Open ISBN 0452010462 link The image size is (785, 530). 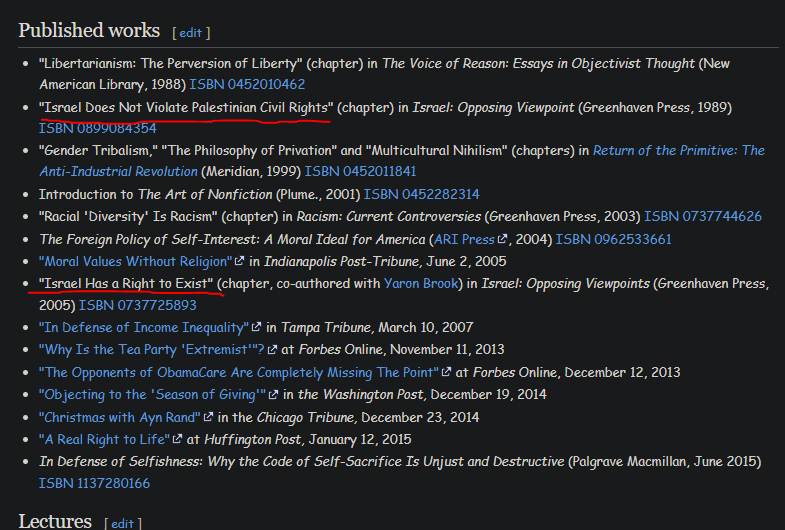[247, 84]
